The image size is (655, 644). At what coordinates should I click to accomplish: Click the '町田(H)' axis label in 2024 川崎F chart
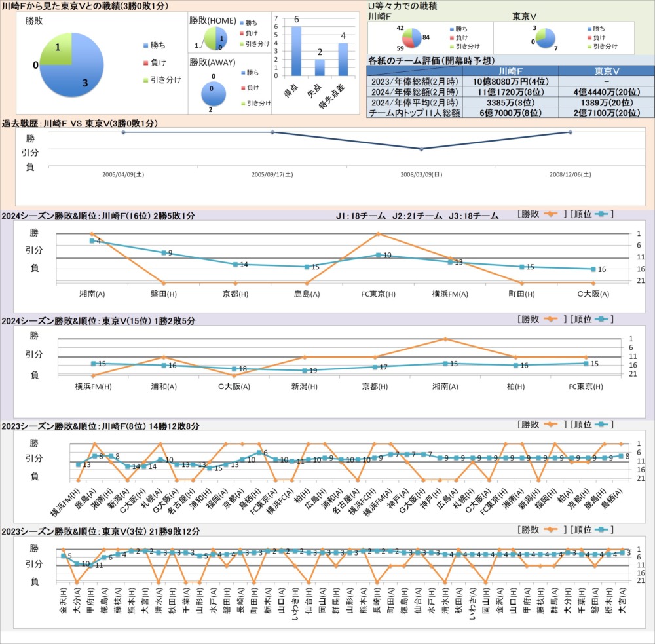tap(521, 294)
